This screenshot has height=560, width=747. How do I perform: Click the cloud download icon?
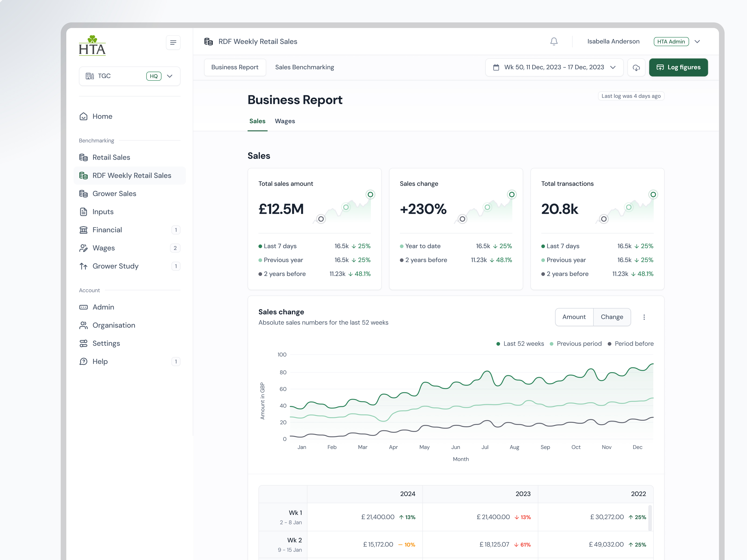[636, 67]
